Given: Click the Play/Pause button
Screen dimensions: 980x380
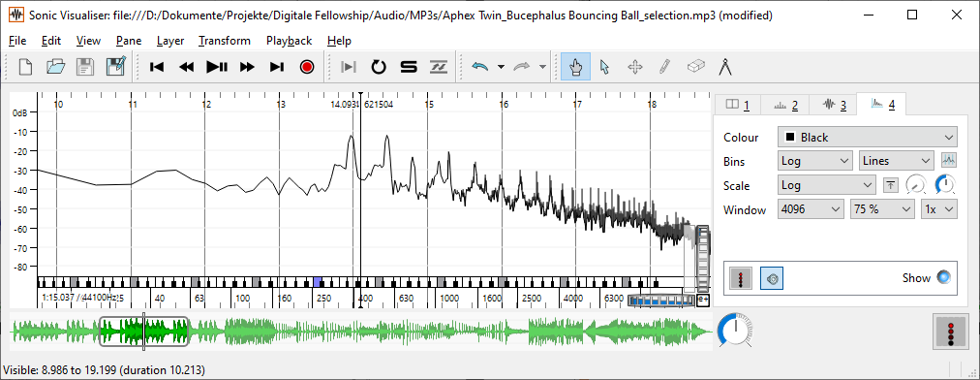Looking at the screenshot, I should (x=217, y=67).
